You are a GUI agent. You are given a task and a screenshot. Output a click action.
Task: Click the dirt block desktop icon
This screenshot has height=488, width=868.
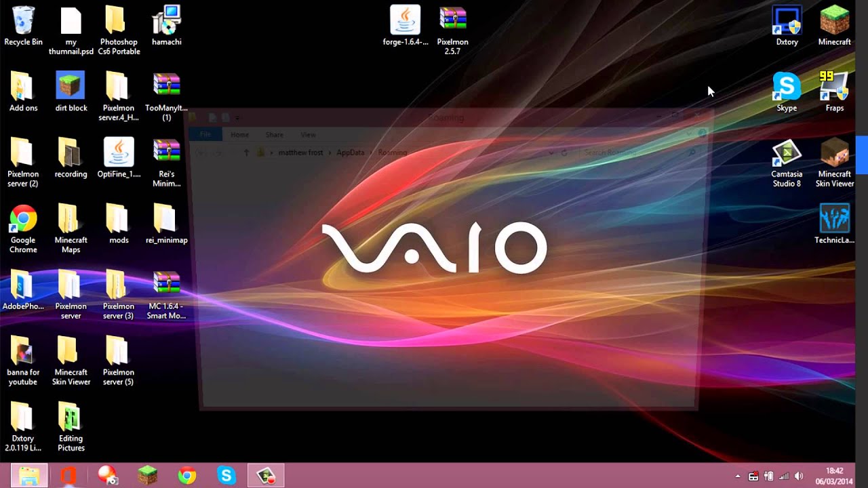[x=71, y=92]
